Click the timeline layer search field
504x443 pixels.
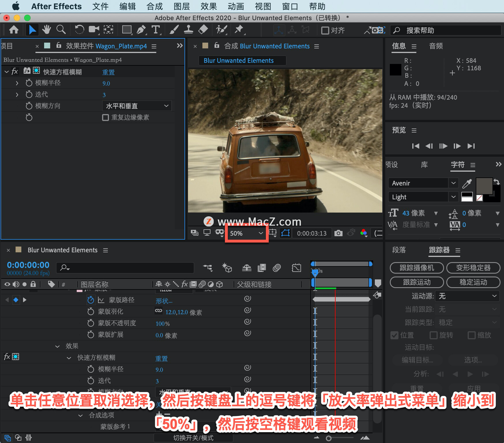(125, 268)
